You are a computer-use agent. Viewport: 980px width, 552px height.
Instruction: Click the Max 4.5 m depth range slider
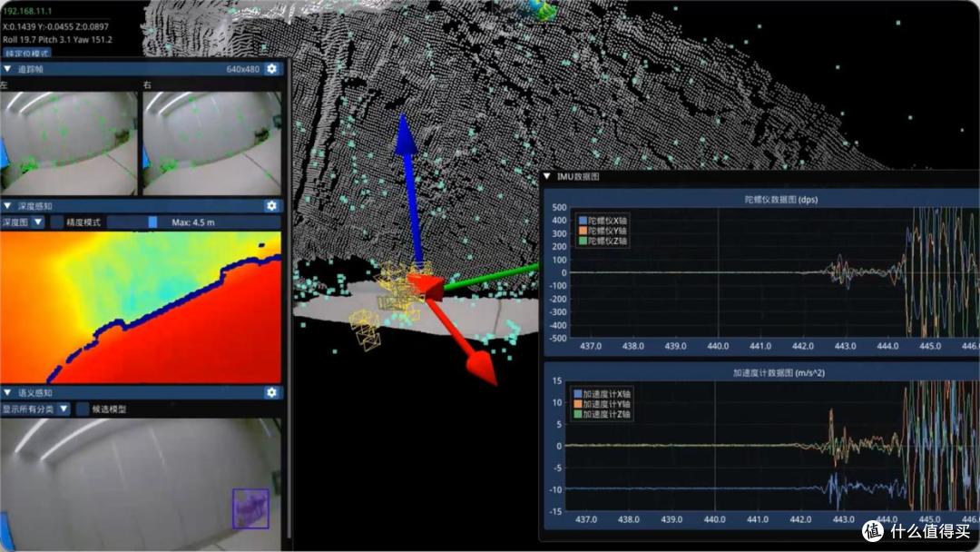(x=194, y=222)
